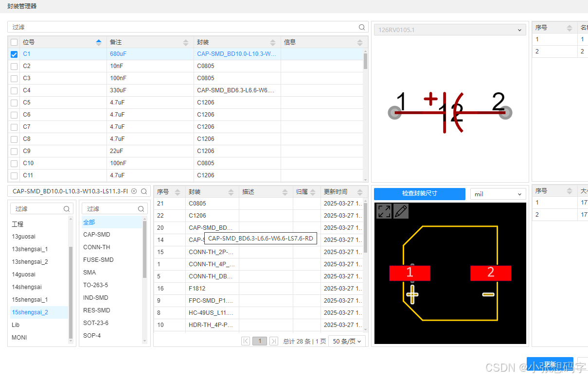This screenshot has width=588, height=377.
Task: Sort by 备注 column arrows
Action: click(x=186, y=42)
